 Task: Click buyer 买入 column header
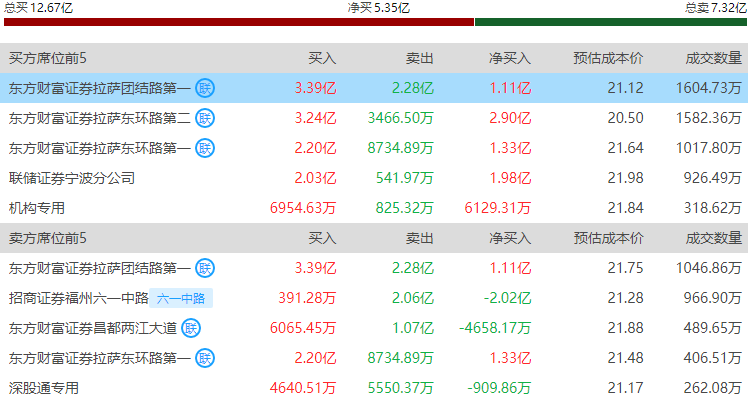point(322,58)
